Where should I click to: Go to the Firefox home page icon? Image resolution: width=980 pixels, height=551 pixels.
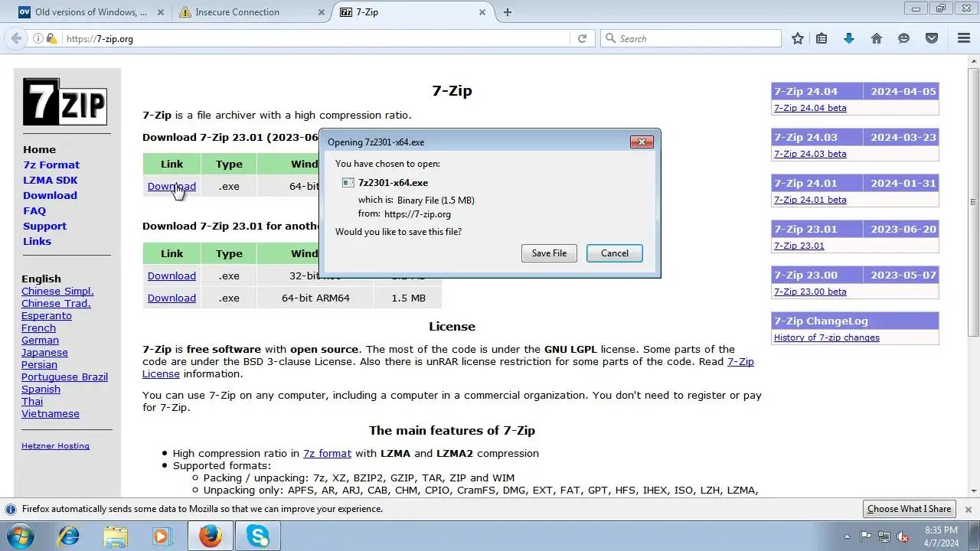point(877,38)
